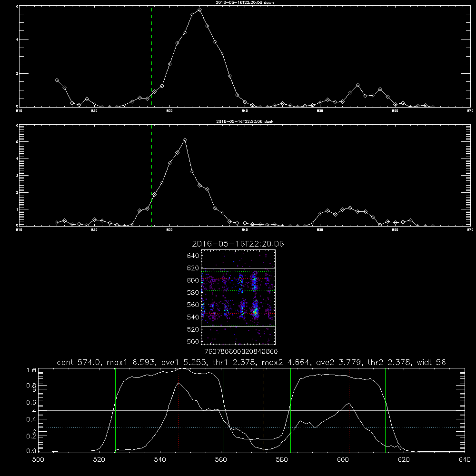
Task: Click the 580 label on the spectrogram image y-axis
Action: pos(193,292)
